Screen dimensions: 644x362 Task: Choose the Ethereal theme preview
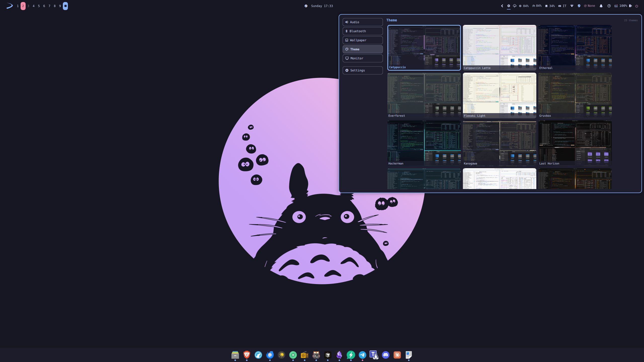(x=575, y=48)
